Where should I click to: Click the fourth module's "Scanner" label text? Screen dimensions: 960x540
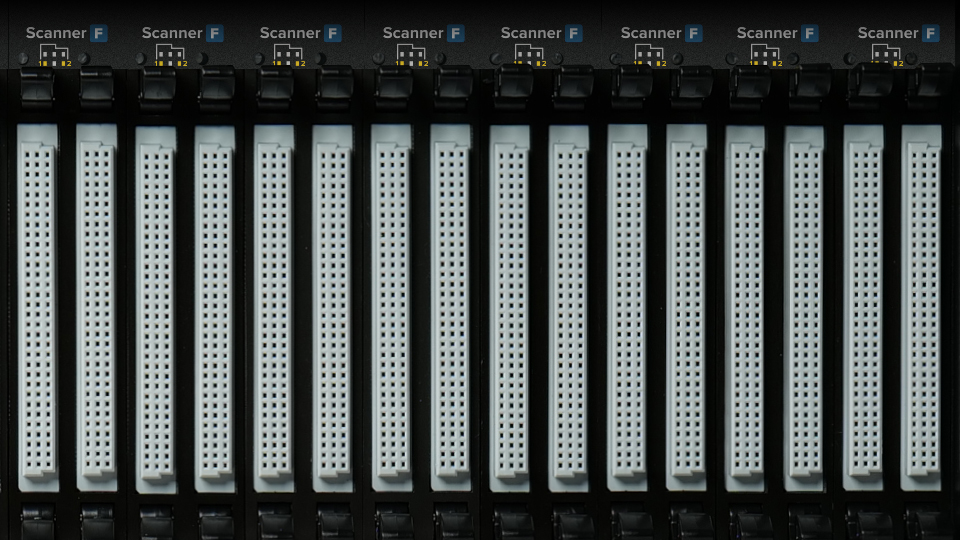click(413, 33)
